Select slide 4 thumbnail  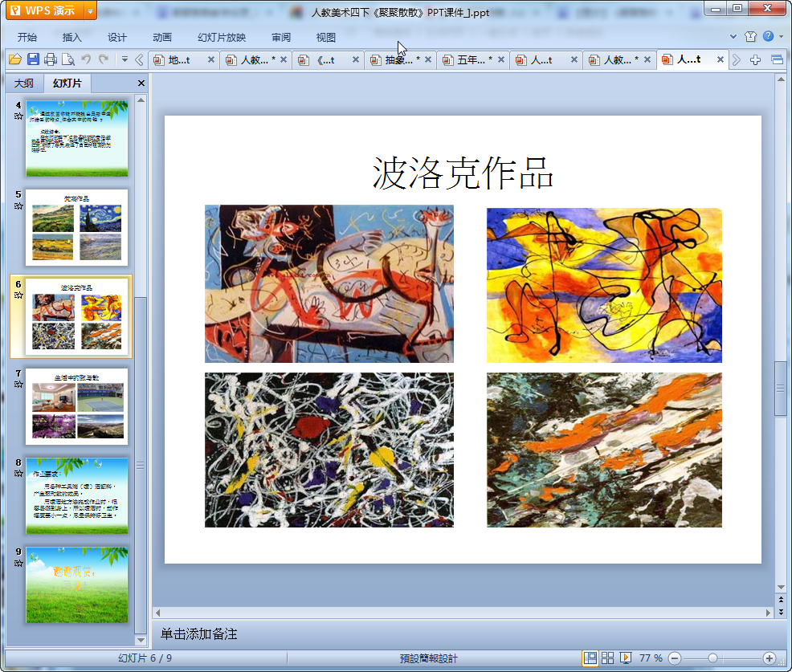tap(77, 138)
